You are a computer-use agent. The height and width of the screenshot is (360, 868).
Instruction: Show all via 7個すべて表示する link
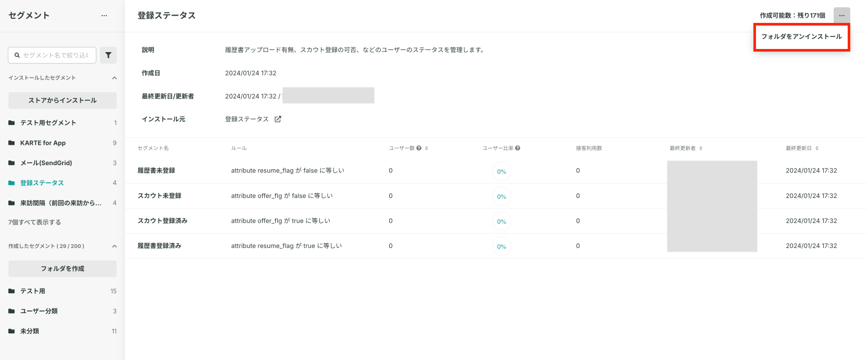coord(34,222)
